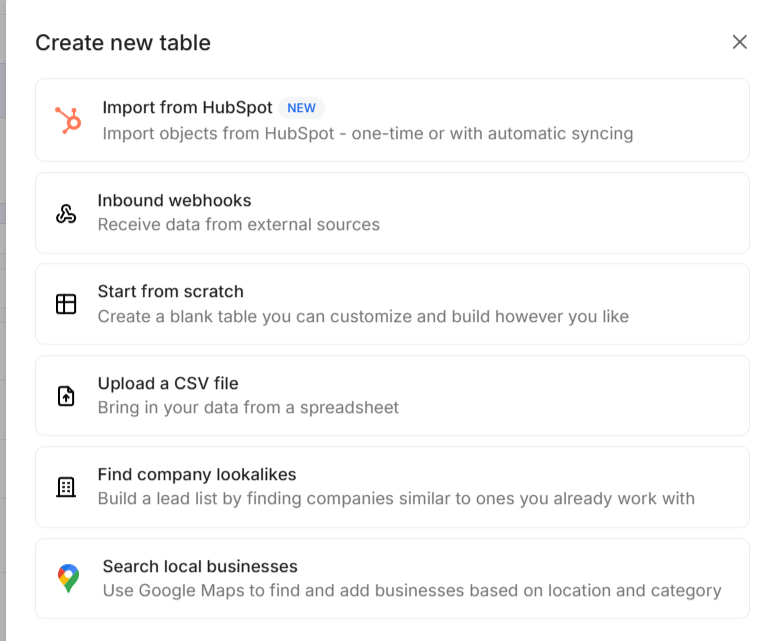Click the Google Maps pin icon
Screen dimensions: 772x641
68,578
